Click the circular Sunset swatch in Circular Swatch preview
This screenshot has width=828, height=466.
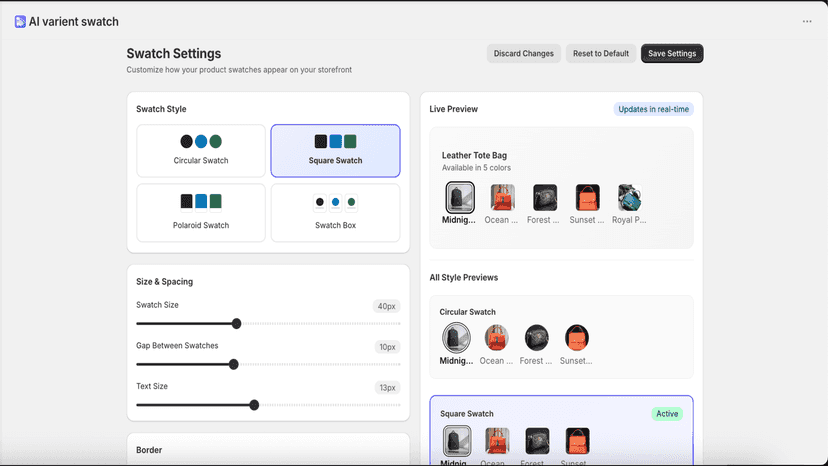click(x=577, y=338)
